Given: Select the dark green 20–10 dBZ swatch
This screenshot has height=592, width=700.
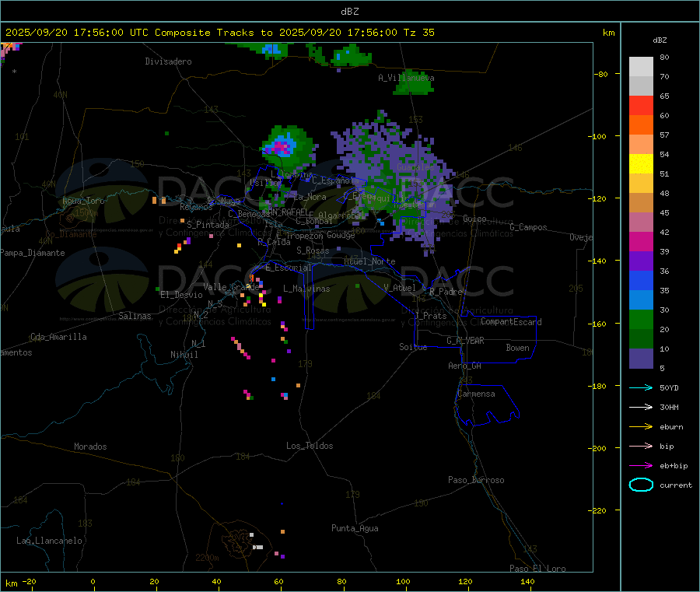Looking at the screenshot, I should tap(641, 339).
